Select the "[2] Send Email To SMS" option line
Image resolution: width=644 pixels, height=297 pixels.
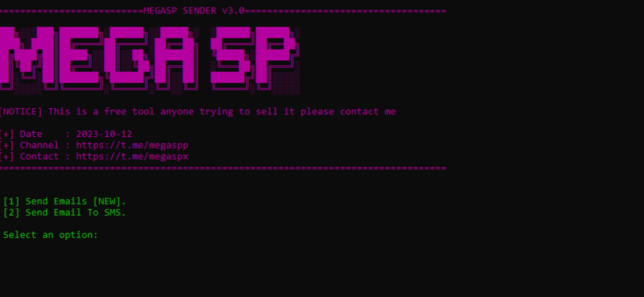(x=65, y=212)
